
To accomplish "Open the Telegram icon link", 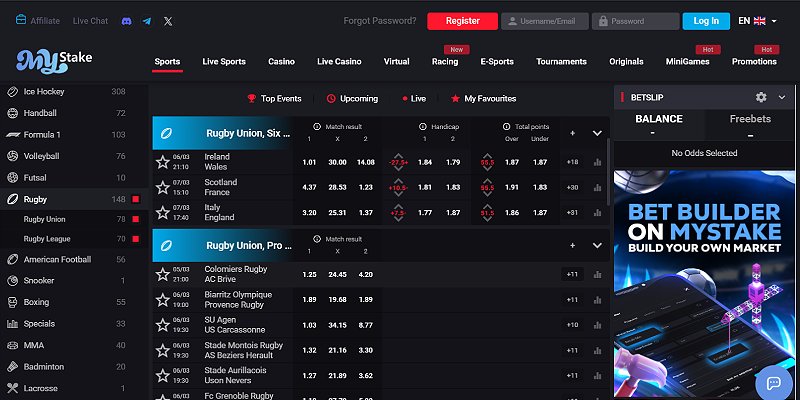I will [147, 21].
